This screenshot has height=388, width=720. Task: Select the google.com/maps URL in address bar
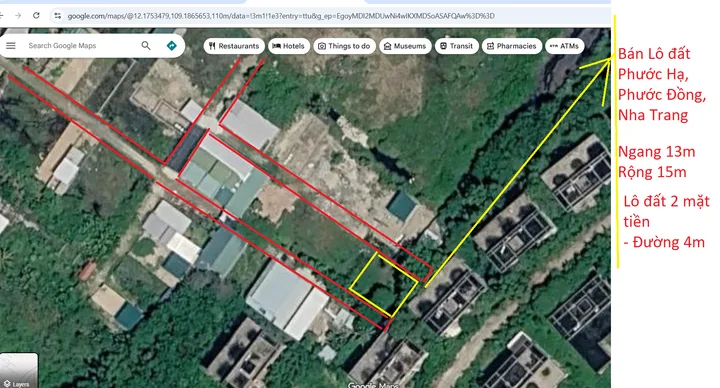click(x=281, y=16)
